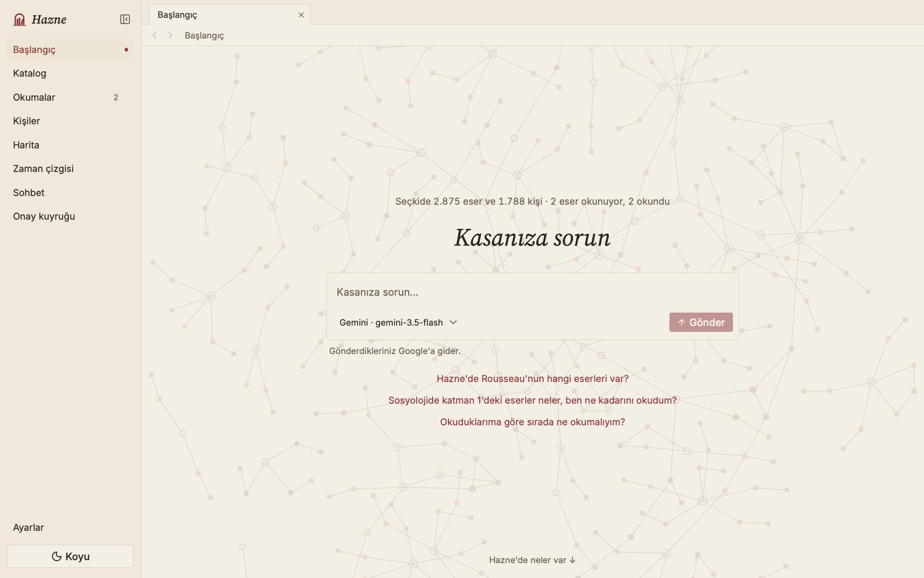The width and height of the screenshot is (924, 578).
Task: Click the Gönder send button
Action: pos(701,322)
